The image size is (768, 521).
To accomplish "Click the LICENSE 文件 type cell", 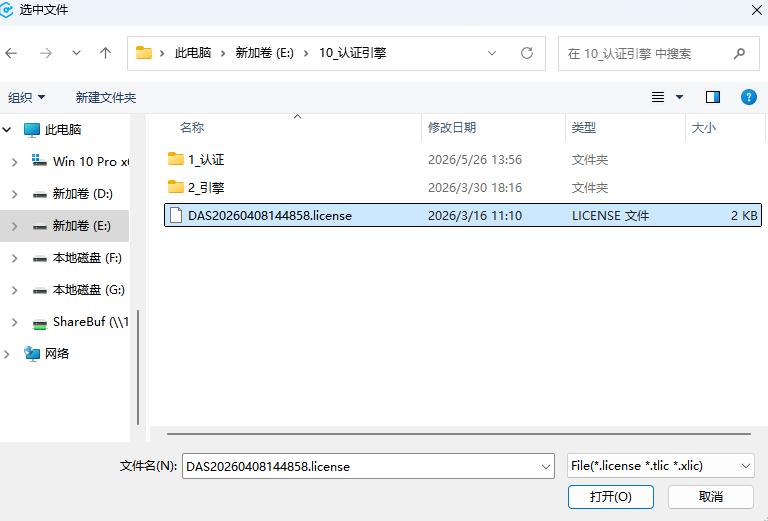I will click(x=610, y=215).
